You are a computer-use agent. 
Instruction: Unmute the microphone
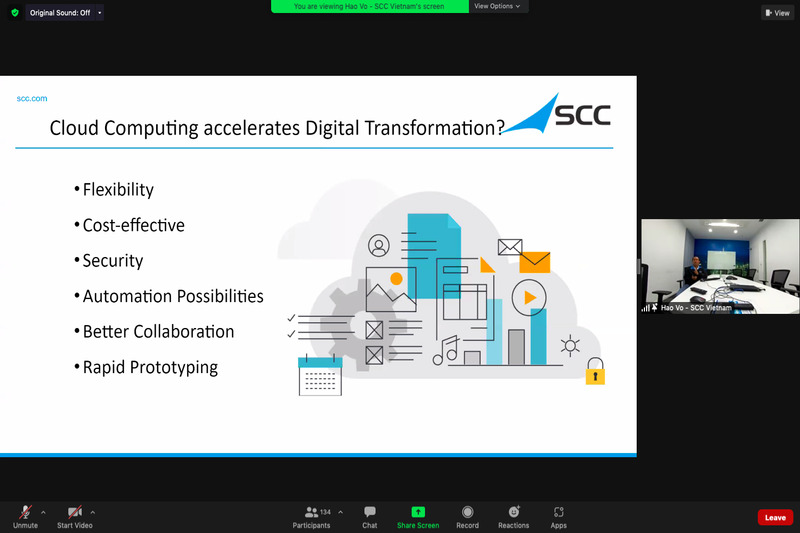point(25,517)
